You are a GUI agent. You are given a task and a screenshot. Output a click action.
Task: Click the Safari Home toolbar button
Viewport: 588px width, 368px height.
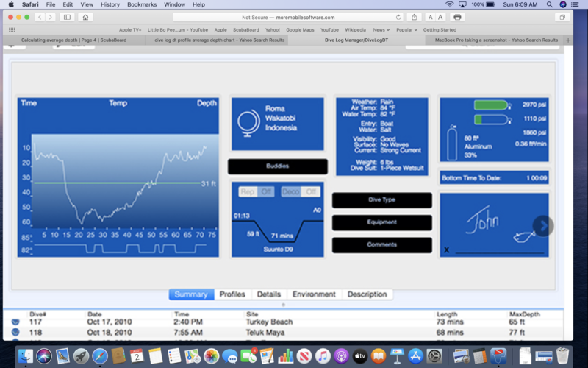86,17
